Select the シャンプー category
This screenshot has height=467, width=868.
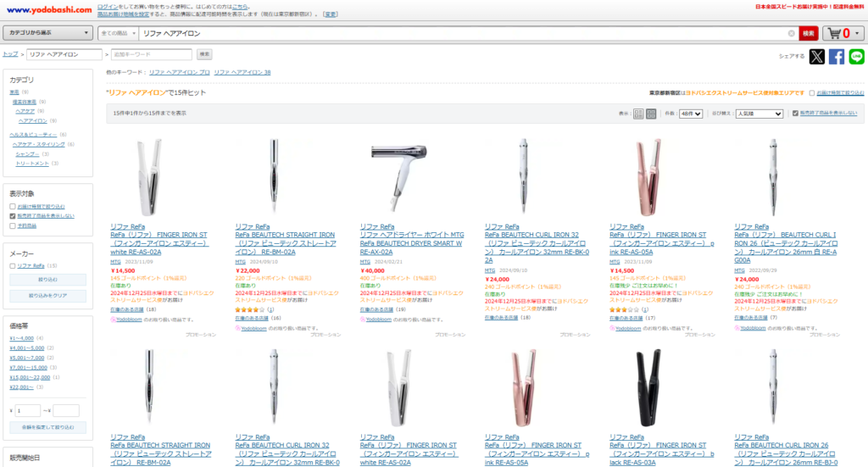28,154
